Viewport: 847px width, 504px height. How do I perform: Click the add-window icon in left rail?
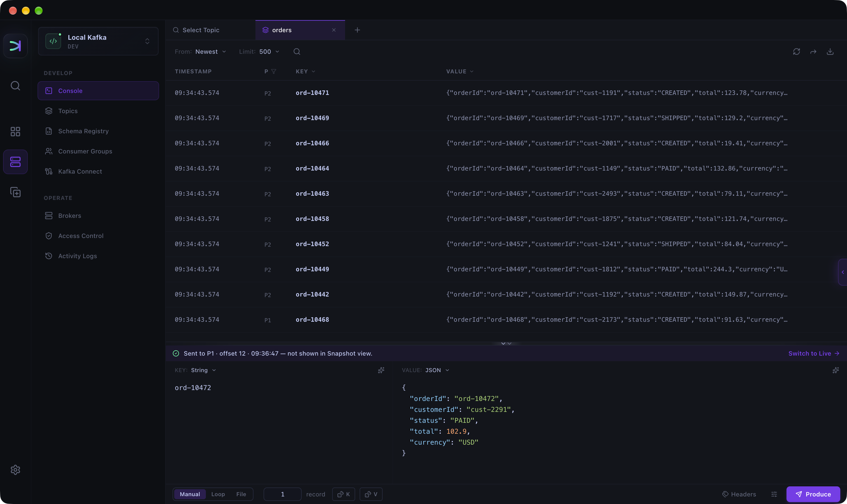(15, 192)
